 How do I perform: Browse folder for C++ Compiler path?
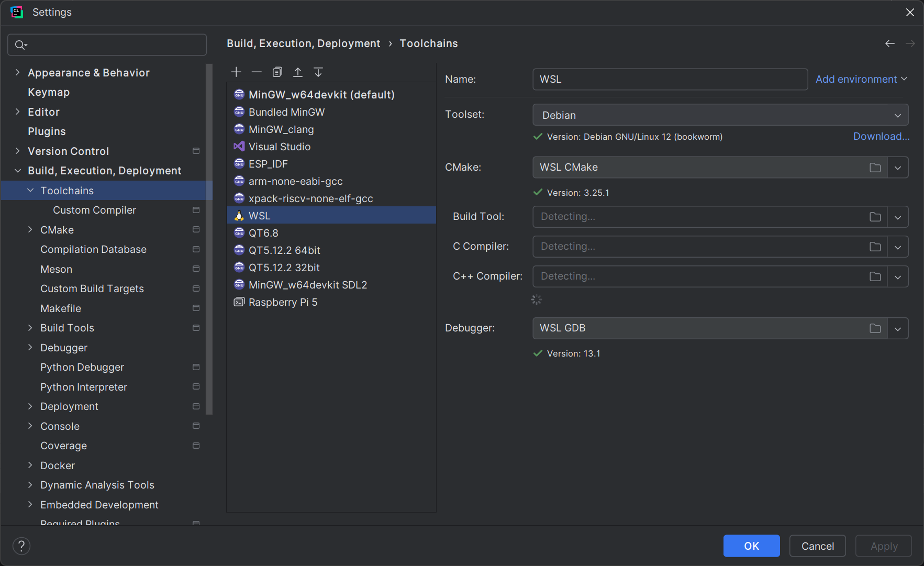point(875,276)
